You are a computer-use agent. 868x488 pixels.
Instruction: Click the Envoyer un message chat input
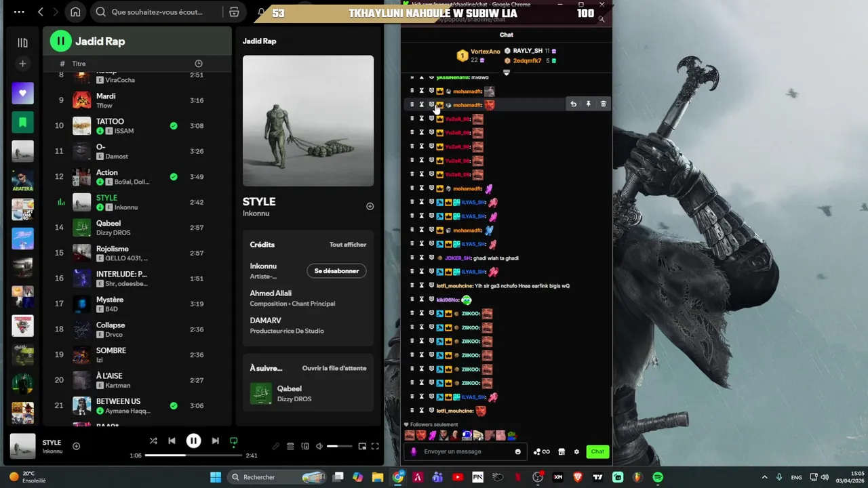(465, 451)
